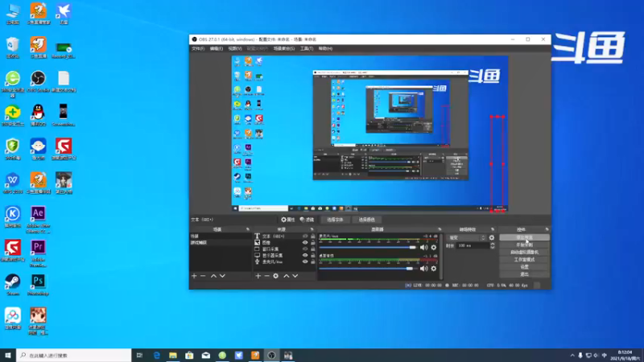Open the green 360 security shield icon
The image size is (644, 362).
13,149
